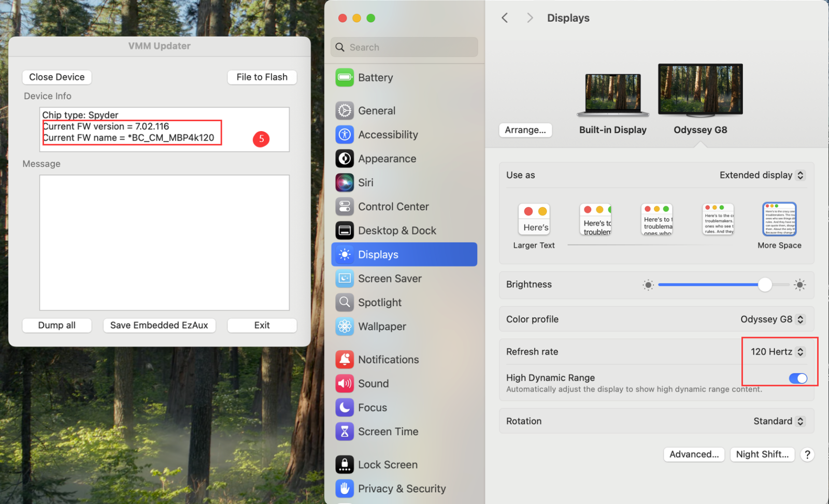Click the Brightness slider knob

click(x=765, y=285)
